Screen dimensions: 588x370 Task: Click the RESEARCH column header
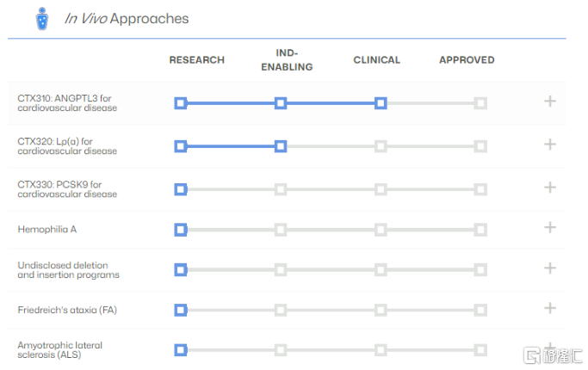[197, 60]
